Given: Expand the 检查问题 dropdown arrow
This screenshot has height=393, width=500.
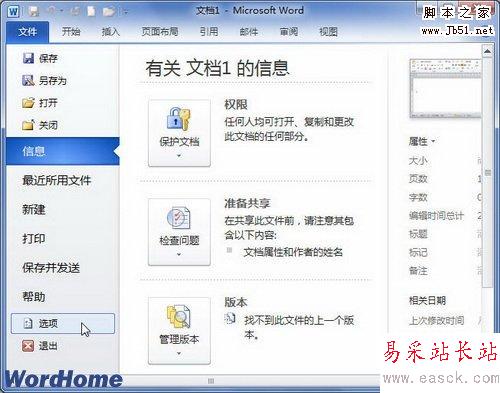Looking at the screenshot, I should [179, 255].
